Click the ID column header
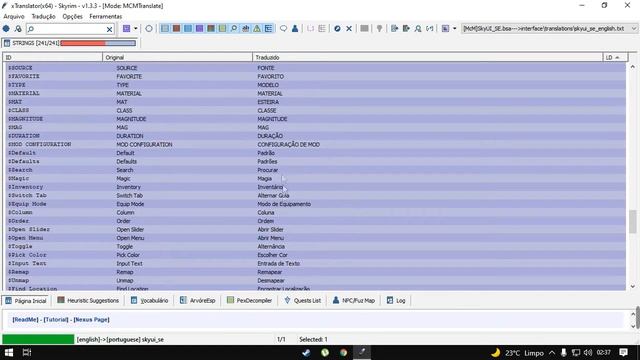 (x=53, y=58)
